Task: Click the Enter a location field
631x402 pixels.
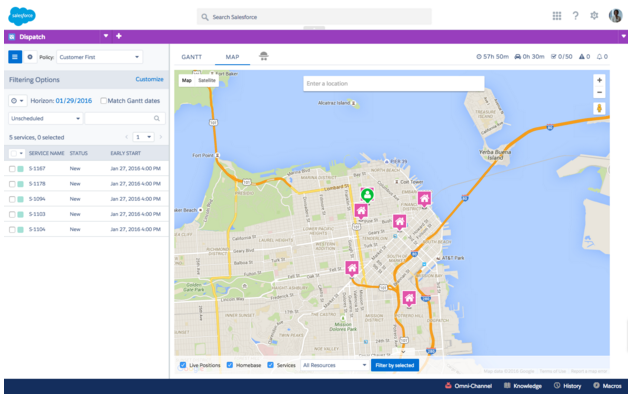Action: [x=393, y=84]
